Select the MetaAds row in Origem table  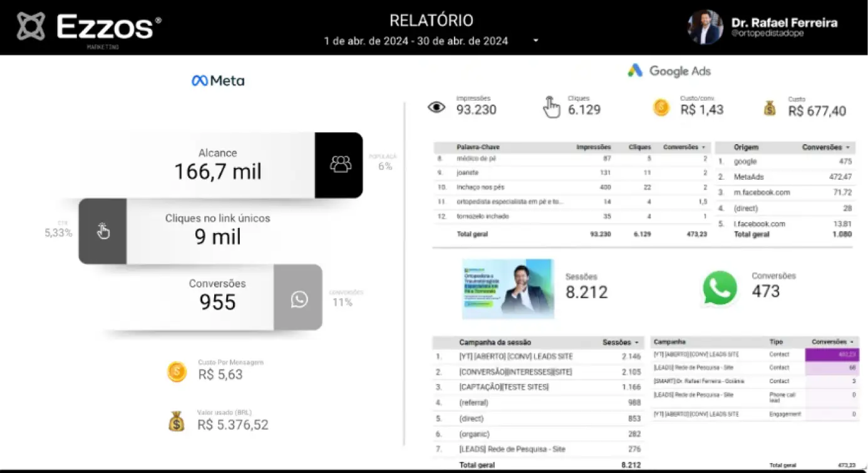pos(748,177)
